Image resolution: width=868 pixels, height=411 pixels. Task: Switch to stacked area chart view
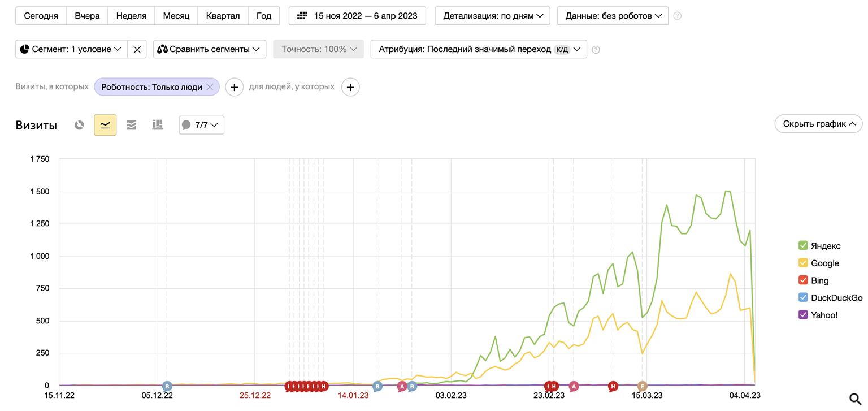point(131,125)
